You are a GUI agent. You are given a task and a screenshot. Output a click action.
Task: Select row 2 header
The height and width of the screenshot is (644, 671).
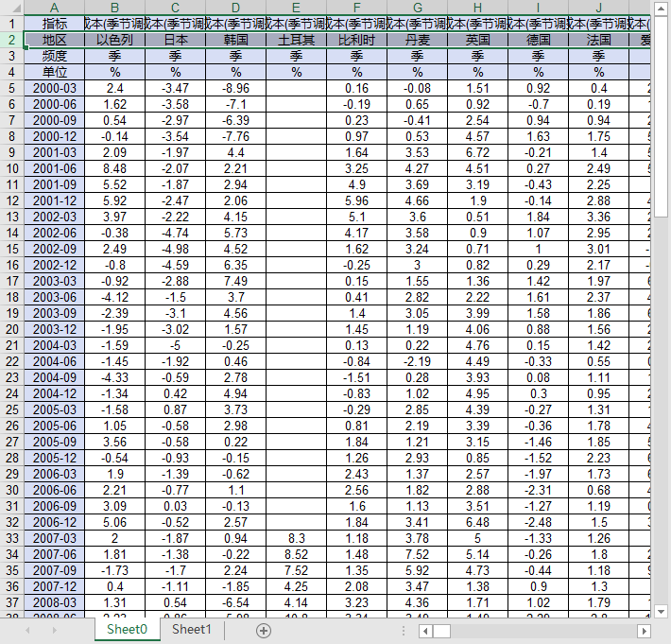pyautogui.click(x=12, y=40)
